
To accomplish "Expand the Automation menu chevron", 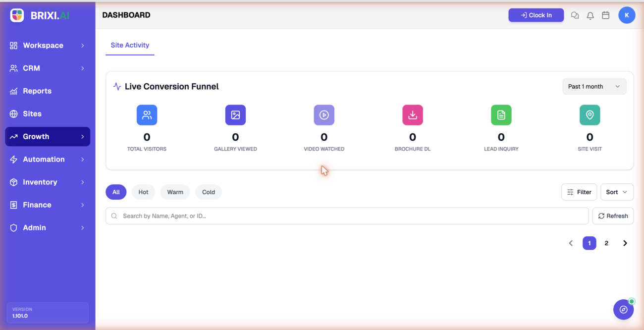I will [x=83, y=160].
